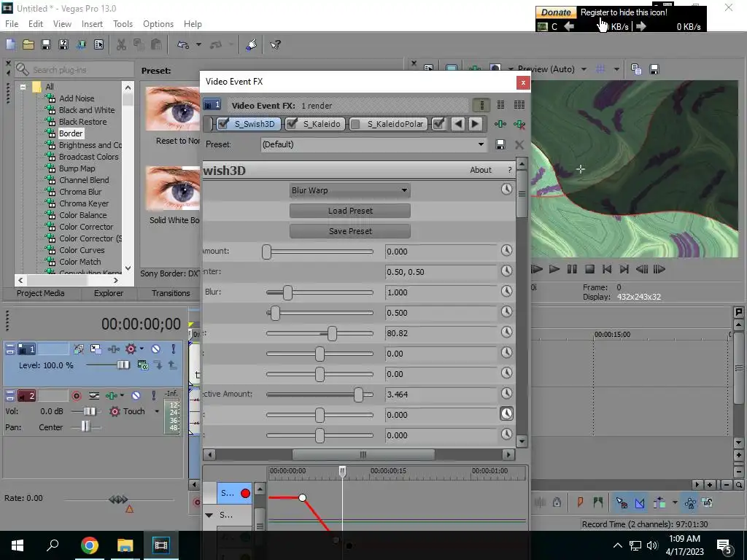This screenshot has width=747, height=560.
Task: Mute audio track 2
Action: [136, 396]
